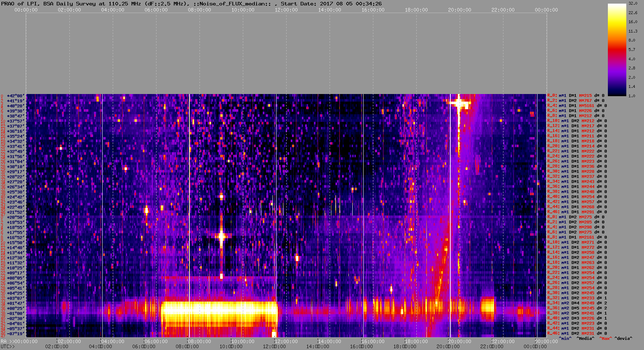The height and width of the screenshot is (350, 644).
Task: Click the R_8 row showing M=2161
Action: coord(577,238)
